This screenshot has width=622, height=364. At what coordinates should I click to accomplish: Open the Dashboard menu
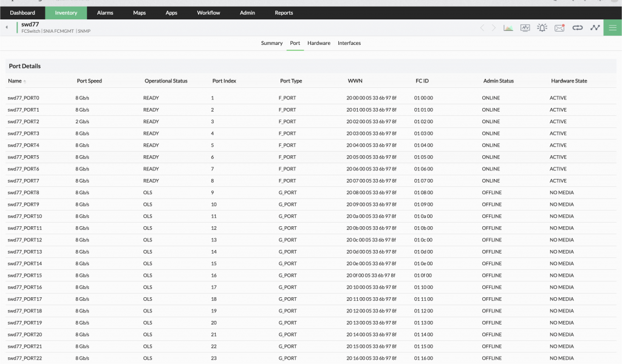point(22,13)
